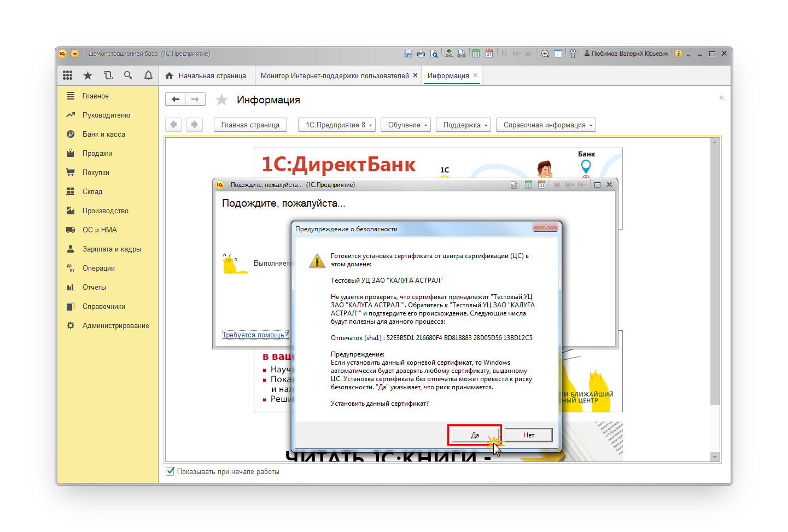The image size is (788, 532).
Task: Open Склад section in sidebar
Action: (x=107, y=192)
